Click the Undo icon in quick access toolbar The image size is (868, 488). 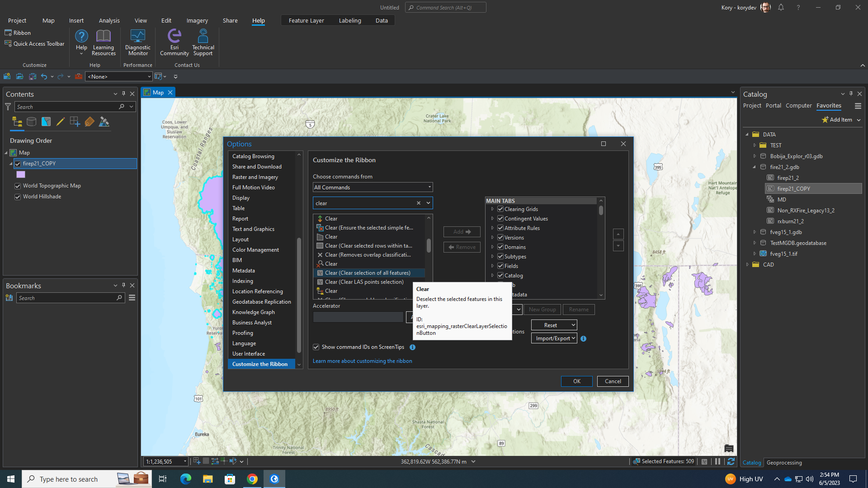coord(44,76)
